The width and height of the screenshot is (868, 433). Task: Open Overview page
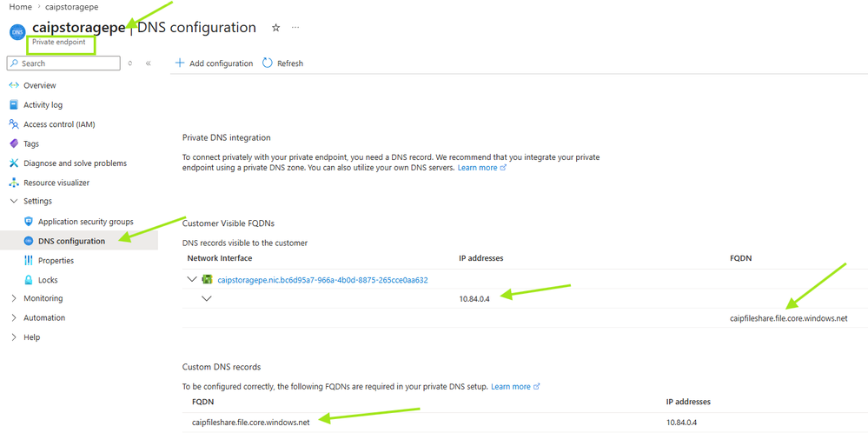(40, 85)
